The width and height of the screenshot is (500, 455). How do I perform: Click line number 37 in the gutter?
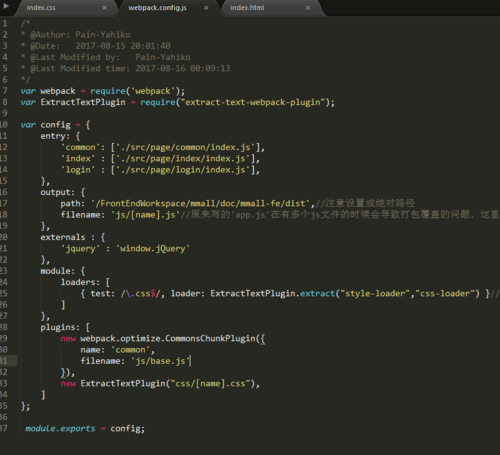click(4, 428)
